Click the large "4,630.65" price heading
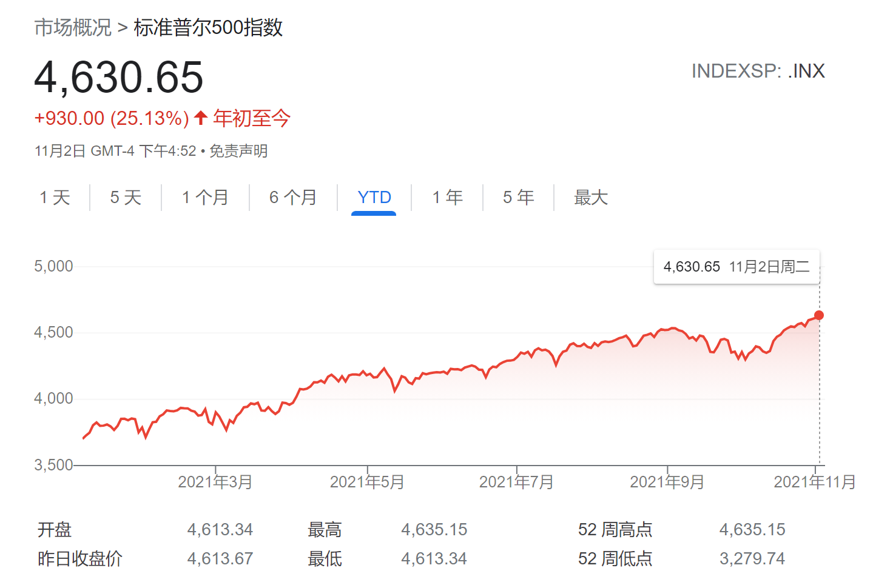The height and width of the screenshot is (588, 873). (118, 76)
